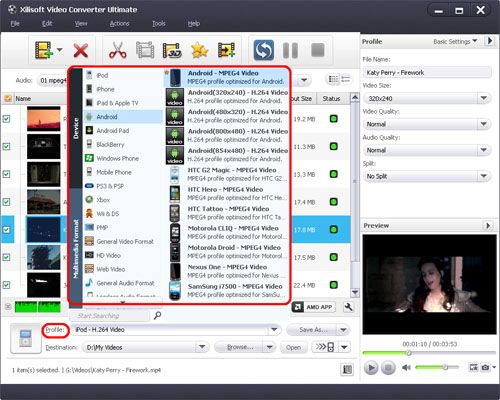Click the blue Convert button
This screenshot has height=400, width=500.
(264, 50)
